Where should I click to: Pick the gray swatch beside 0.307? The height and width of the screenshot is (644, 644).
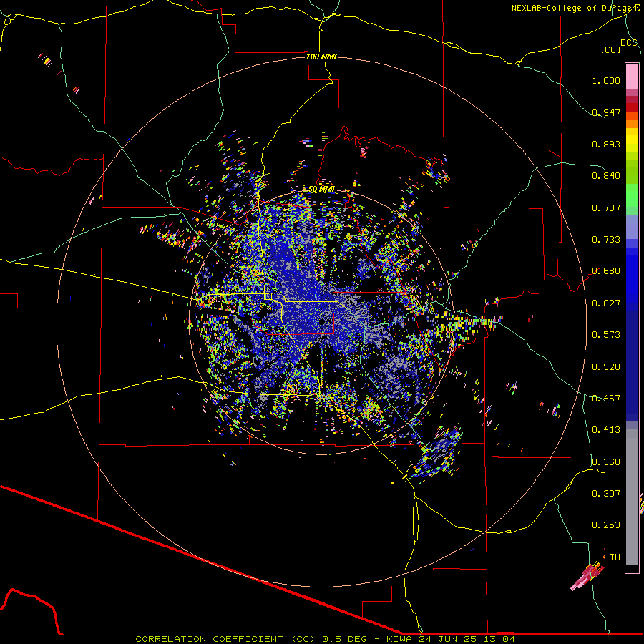coord(632,497)
